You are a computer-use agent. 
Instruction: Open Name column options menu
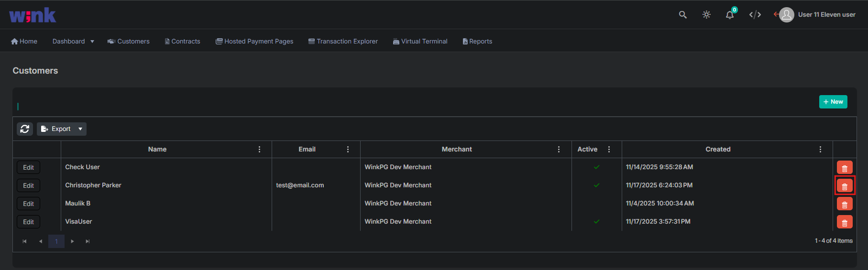coord(260,150)
